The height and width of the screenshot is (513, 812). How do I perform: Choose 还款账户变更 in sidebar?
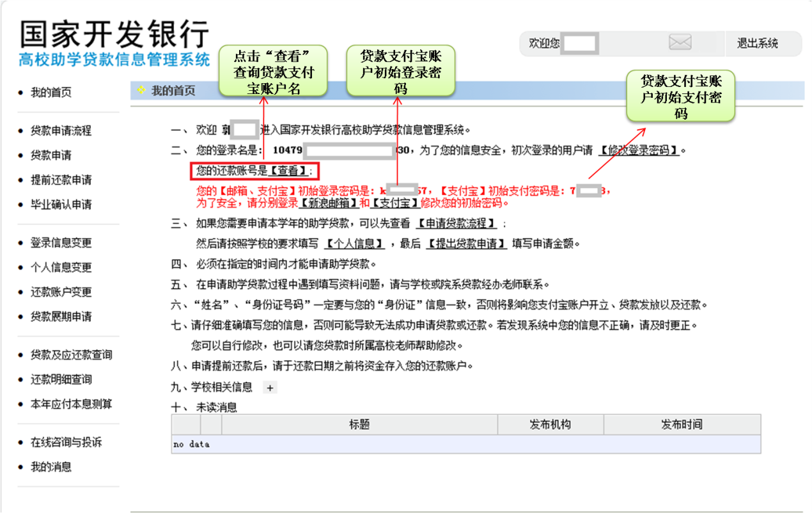[61, 292]
